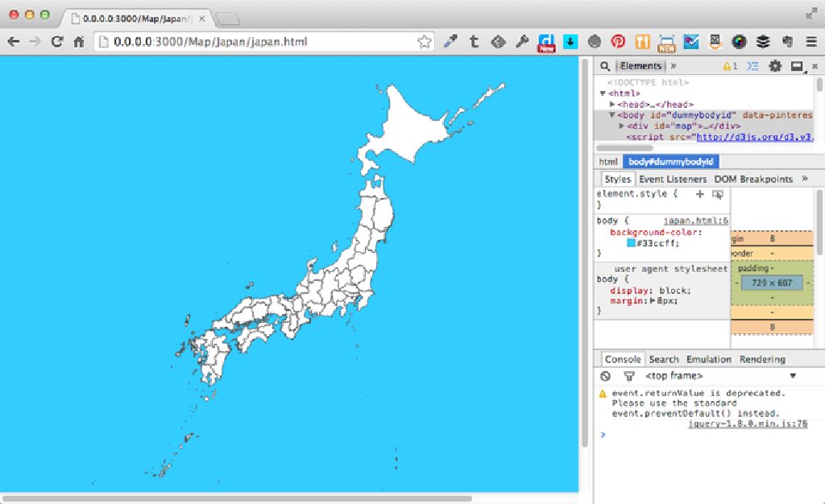
Task: Click inside the browser address bar
Action: click(242, 41)
